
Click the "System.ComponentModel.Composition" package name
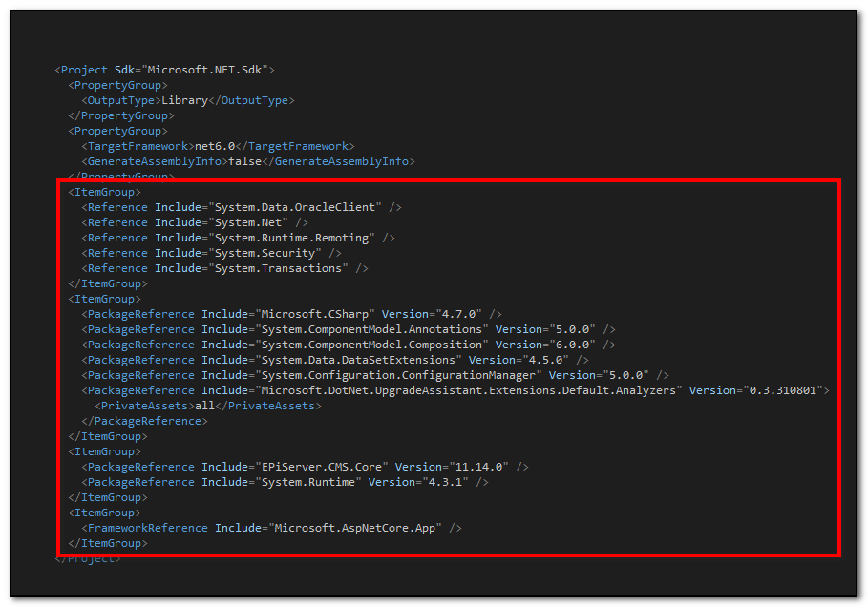coord(372,345)
